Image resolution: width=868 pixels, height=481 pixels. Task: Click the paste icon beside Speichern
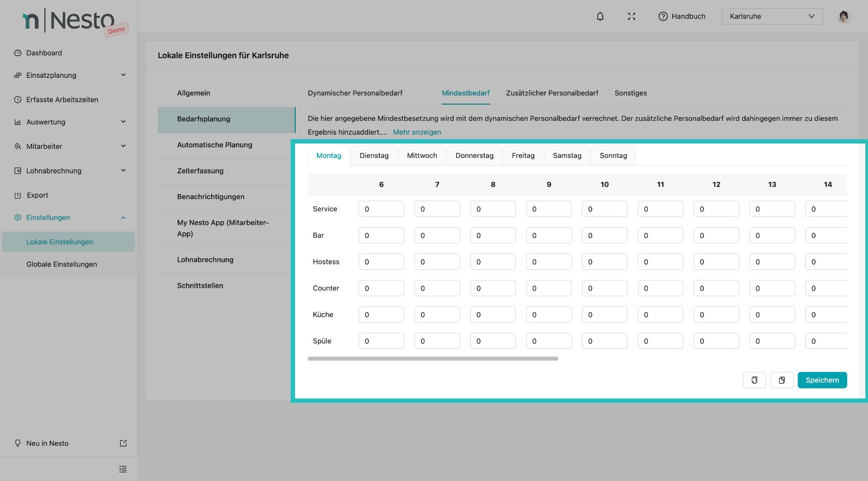pos(782,380)
